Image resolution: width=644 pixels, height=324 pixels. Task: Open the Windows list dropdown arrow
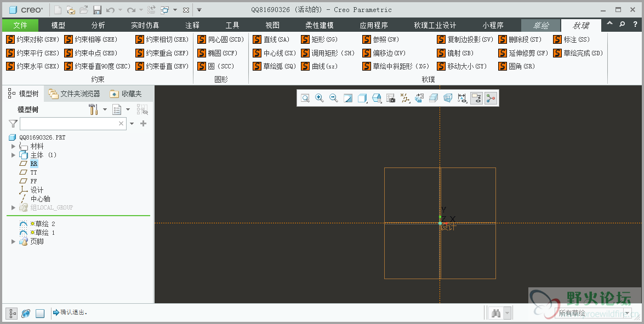coord(175,10)
